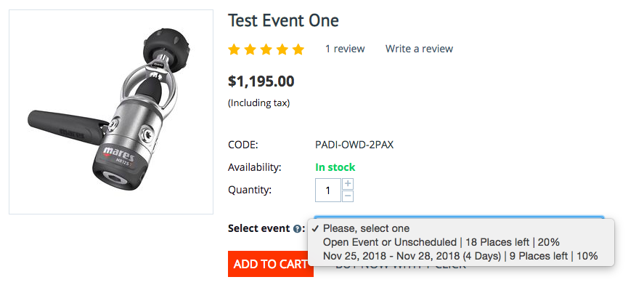Click the green "In stock" availability text
The height and width of the screenshot is (293, 644).
tap(335, 167)
